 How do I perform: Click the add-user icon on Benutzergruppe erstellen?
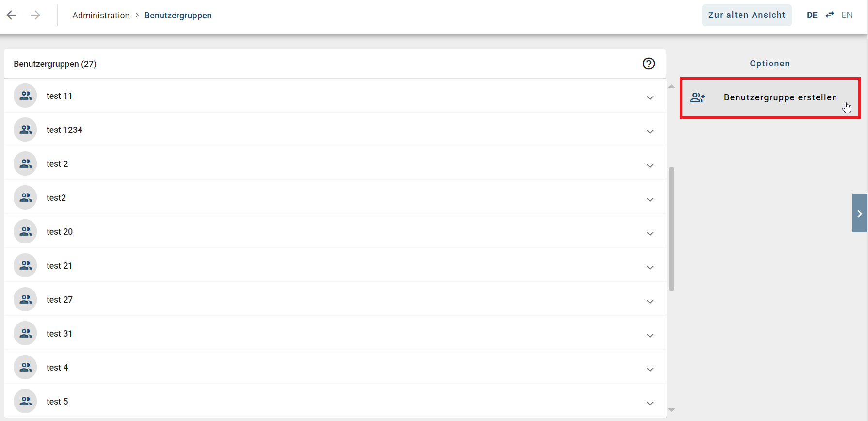point(698,97)
